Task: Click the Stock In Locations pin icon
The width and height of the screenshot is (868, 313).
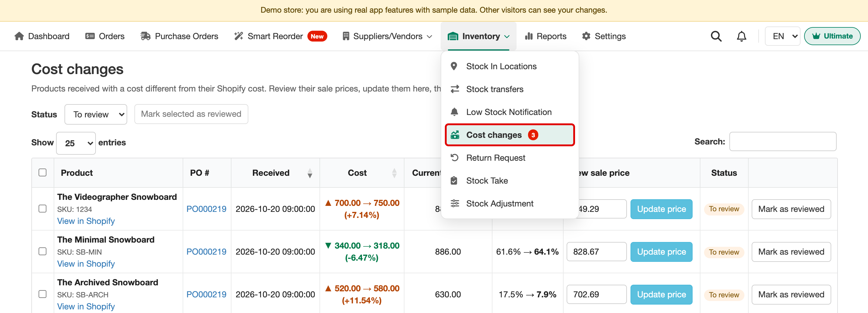Action: pos(454,66)
